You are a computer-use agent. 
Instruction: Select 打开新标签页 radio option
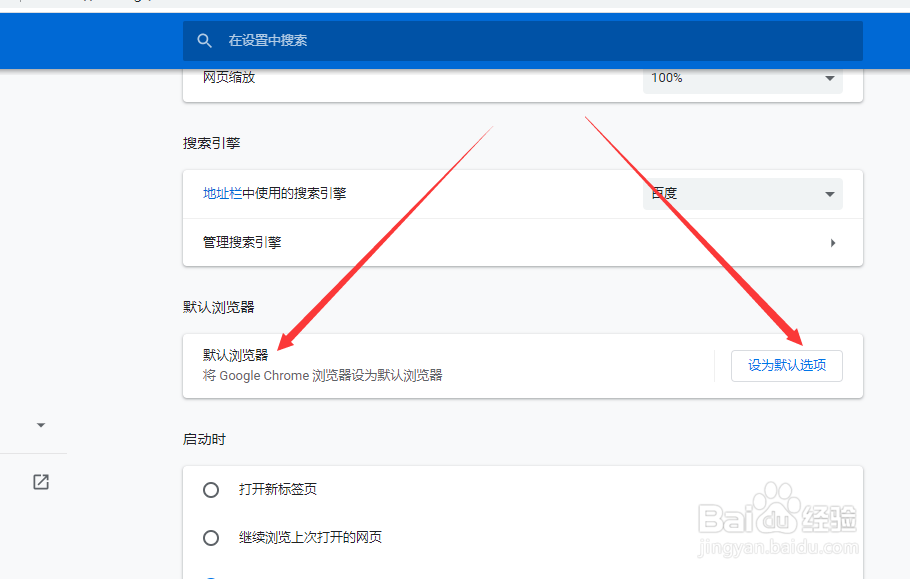click(x=211, y=490)
